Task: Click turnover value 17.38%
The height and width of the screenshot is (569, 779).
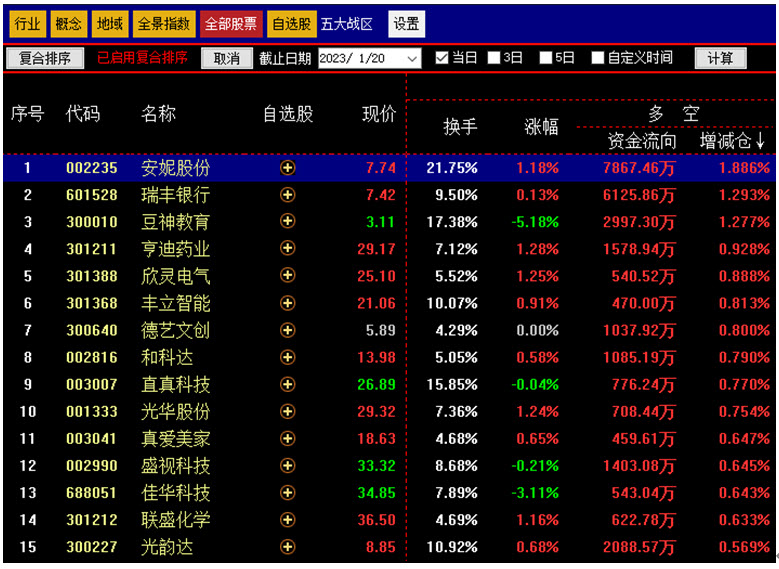Action: tap(452, 222)
